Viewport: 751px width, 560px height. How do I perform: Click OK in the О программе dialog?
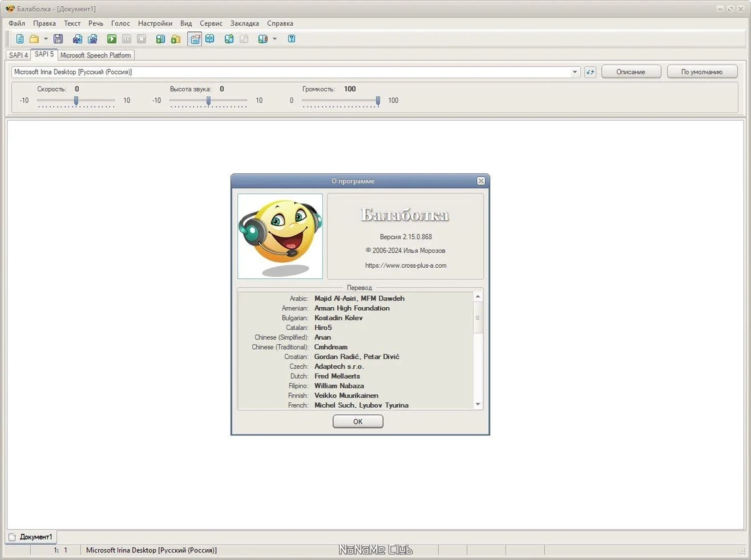pyautogui.click(x=358, y=422)
